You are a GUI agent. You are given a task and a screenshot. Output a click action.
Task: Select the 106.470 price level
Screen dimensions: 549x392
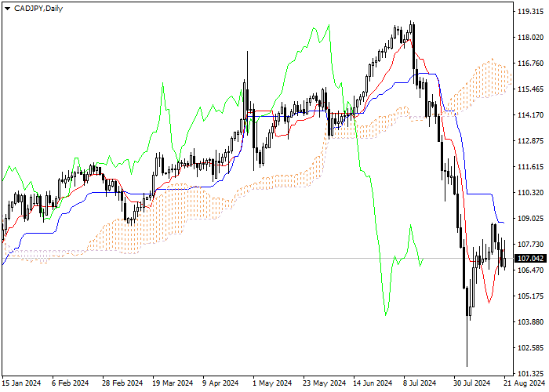530,270
